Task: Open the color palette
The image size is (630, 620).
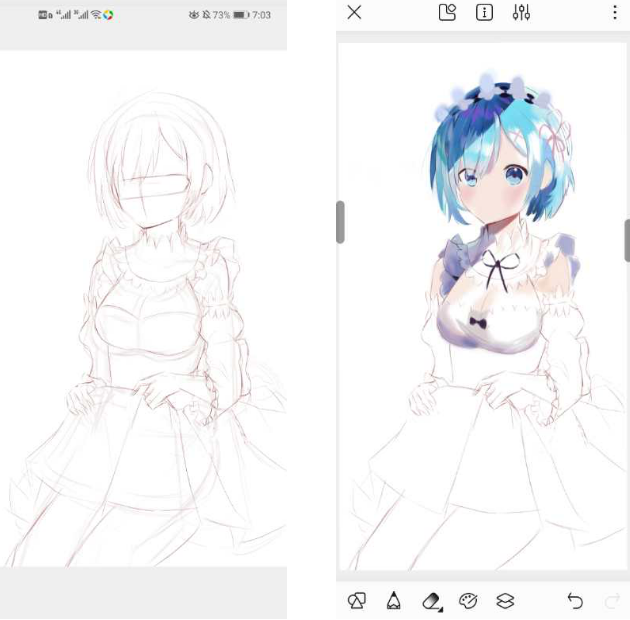Action: point(468,601)
